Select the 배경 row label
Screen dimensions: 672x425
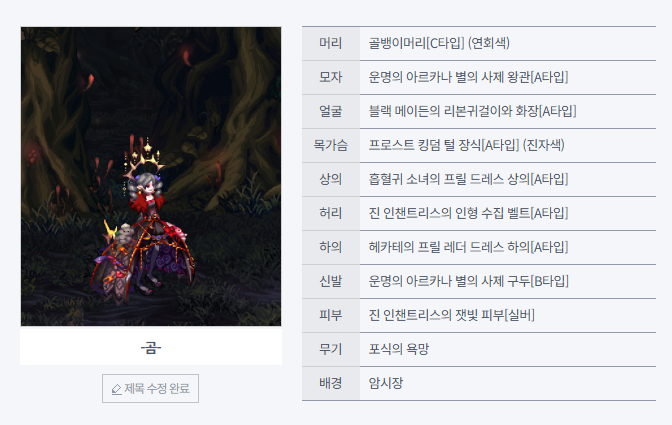click(x=330, y=383)
